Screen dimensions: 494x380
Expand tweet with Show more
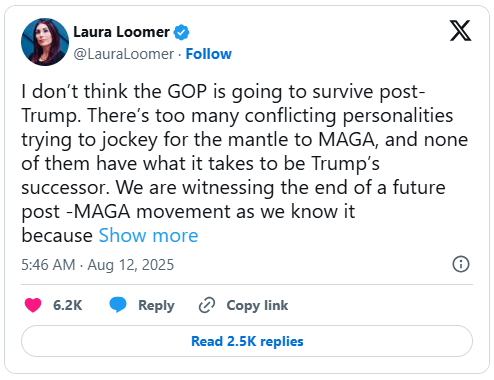click(148, 236)
